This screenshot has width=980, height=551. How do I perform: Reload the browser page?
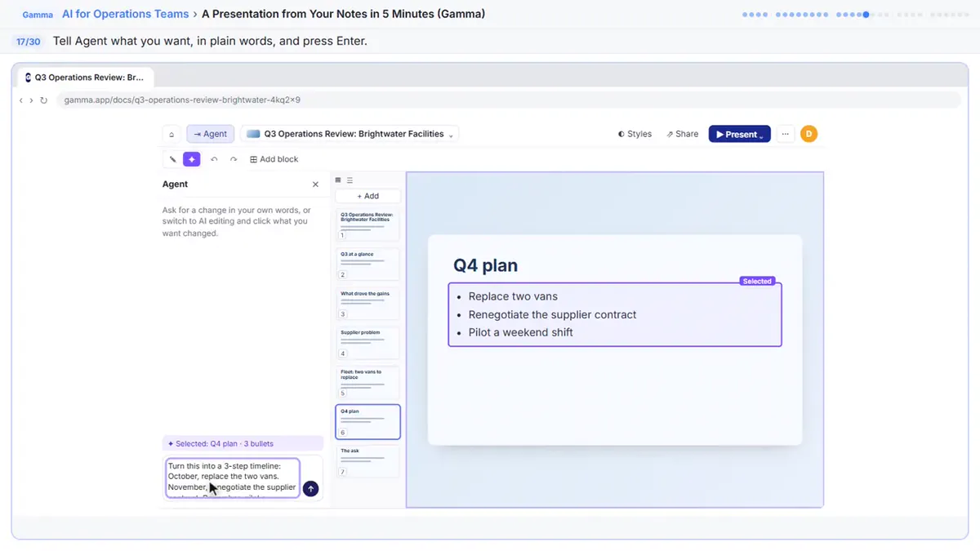click(43, 100)
